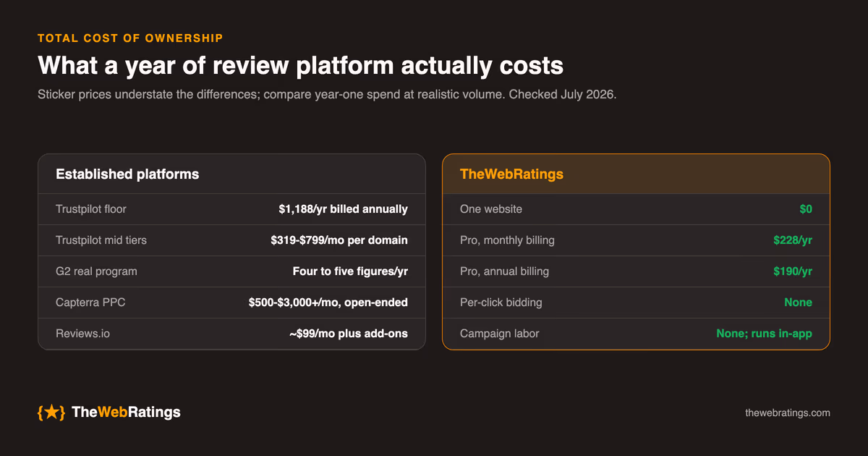Click the 'One website' row label
This screenshot has width=868, height=456.
(491, 209)
